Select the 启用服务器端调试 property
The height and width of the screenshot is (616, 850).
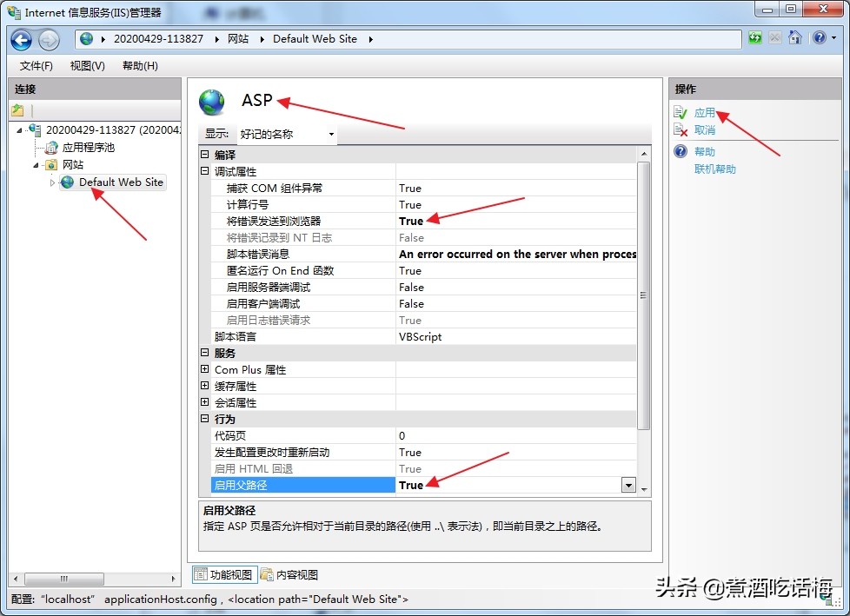coord(423,287)
